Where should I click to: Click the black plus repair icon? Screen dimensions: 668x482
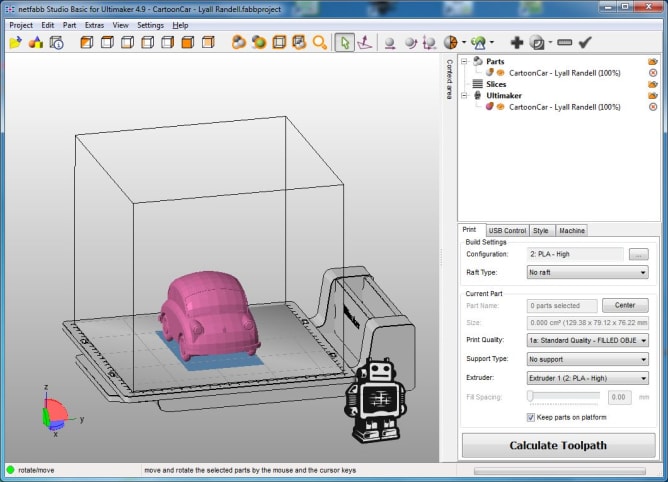click(x=517, y=42)
